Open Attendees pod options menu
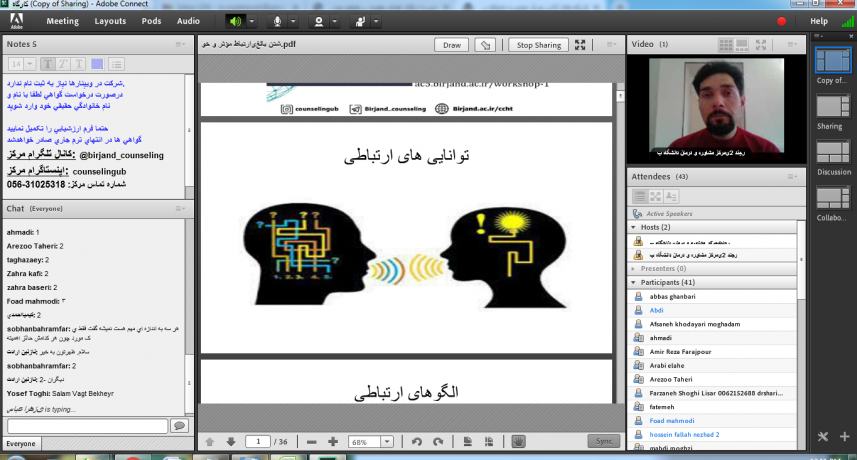The width and height of the screenshot is (857, 460). (793, 176)
